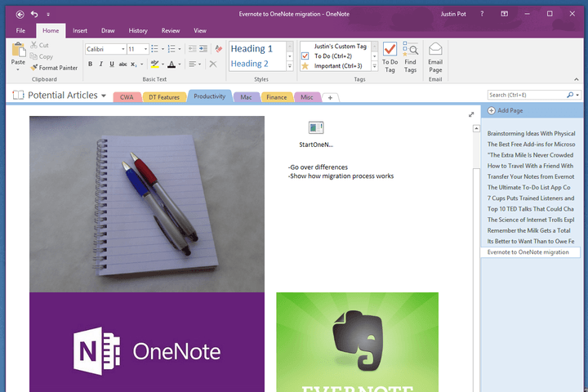Image resolution: width=588 pixels, height=392 pixels.
Task: Toggle strikethrough formatting
Action: 122,65
